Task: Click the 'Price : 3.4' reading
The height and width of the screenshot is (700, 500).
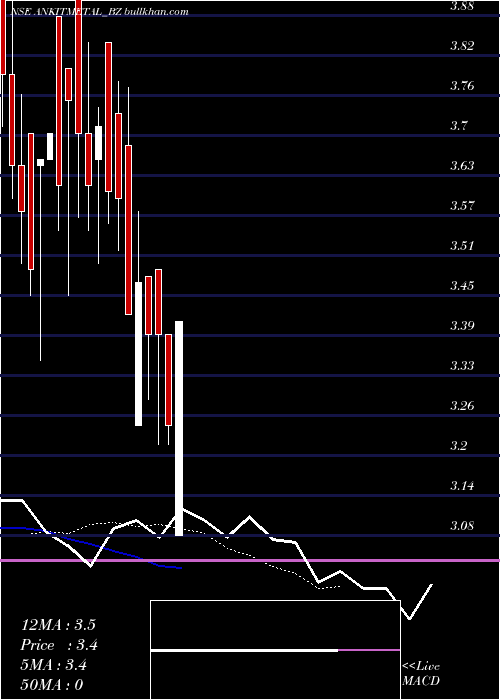Action: [59, 645]
